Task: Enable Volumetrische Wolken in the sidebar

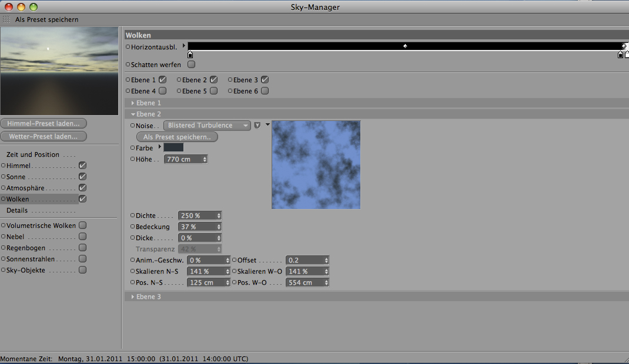Action: [x=83, y=225]
